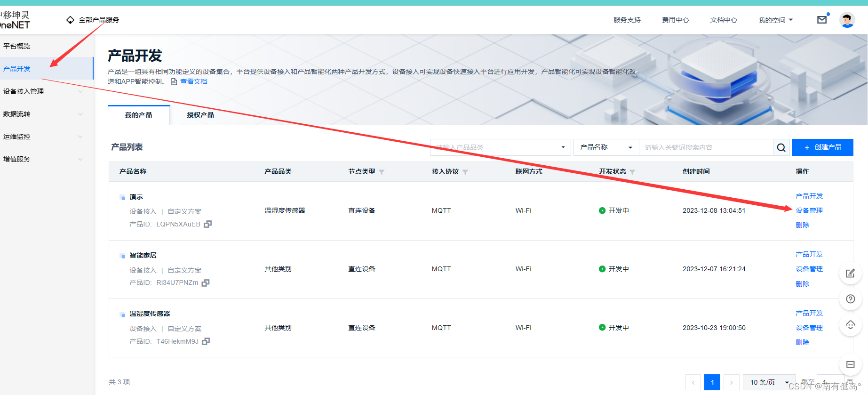Click product name 演示
The width and height of the screenshot is (868, 395).
136,197
